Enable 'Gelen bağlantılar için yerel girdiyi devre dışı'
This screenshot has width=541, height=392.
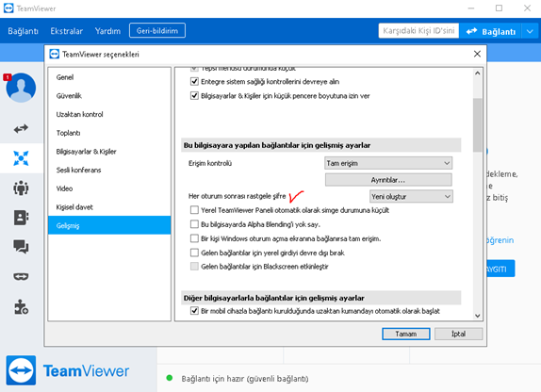click(x=194, y=253)
